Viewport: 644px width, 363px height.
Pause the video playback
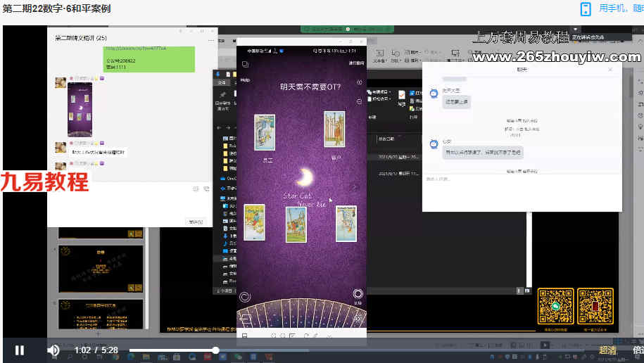(19, 350)
